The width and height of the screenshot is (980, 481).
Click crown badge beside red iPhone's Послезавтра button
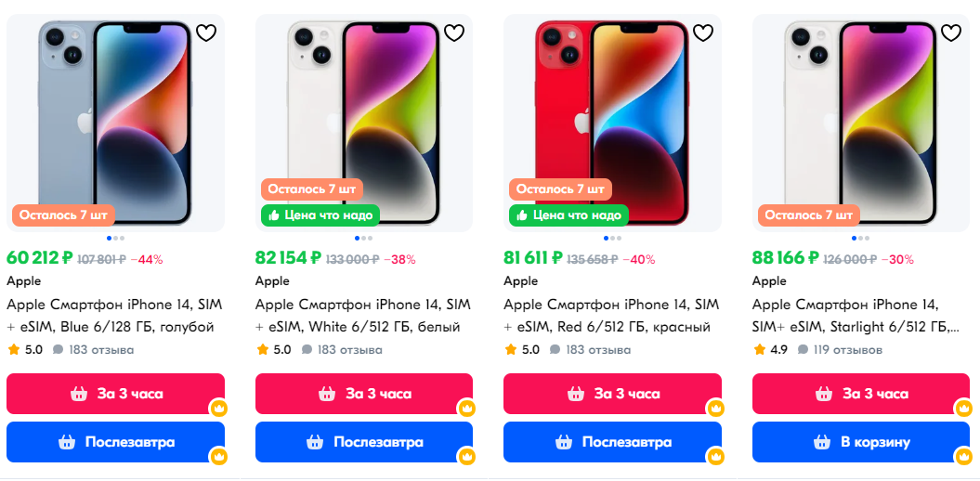coord(715,457)
